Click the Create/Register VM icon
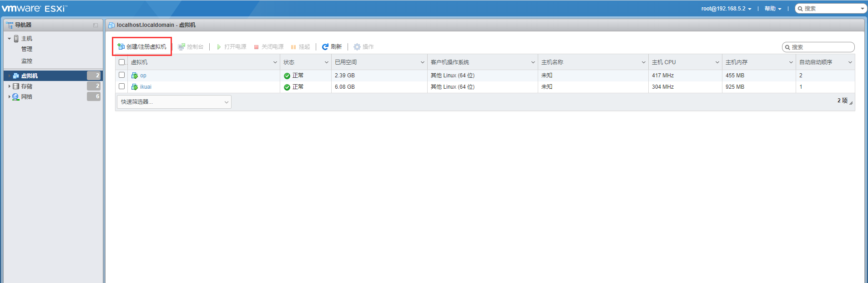868x283 pixels. pyautogui.click(x=121, y=47)
